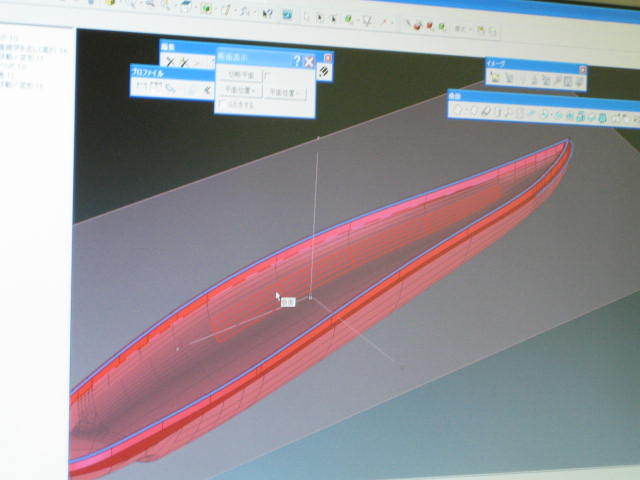Click the circle shape icon in 曲面 toolbar
The height and width of the screenshot is (480, 640).
coord(474,111)
